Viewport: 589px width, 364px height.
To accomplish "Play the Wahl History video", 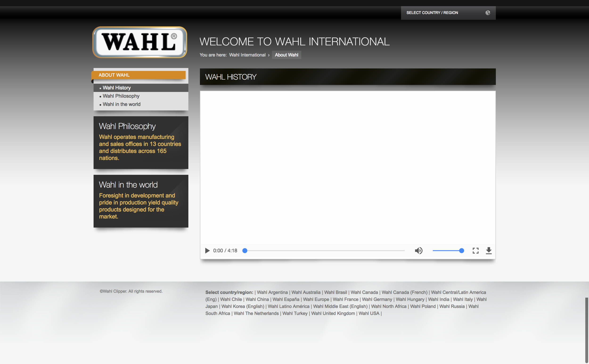I will coord(207,251).
